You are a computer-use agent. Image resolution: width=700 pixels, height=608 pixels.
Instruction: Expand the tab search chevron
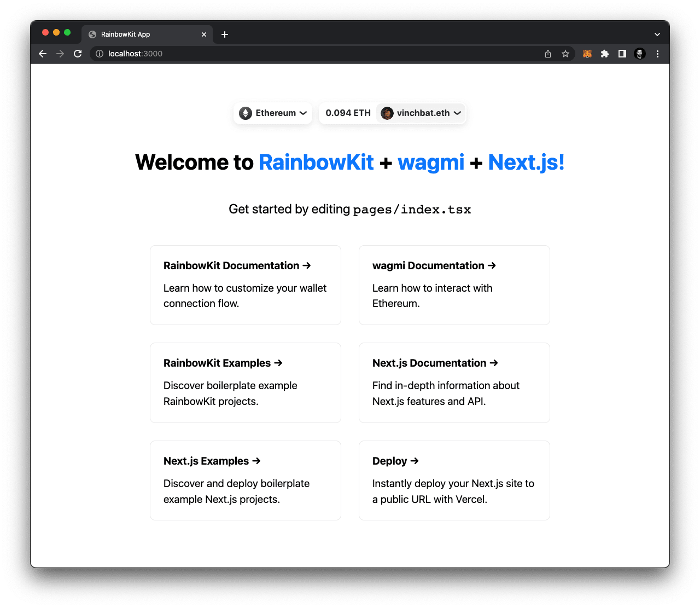(x=657, y=34)
